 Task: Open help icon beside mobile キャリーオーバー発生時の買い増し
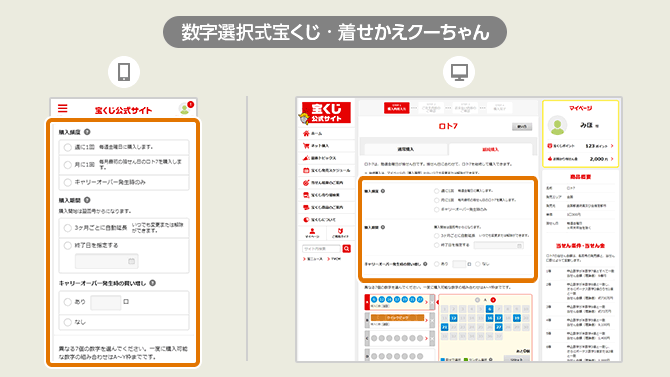pyautogui.click(x=153, y=283)
